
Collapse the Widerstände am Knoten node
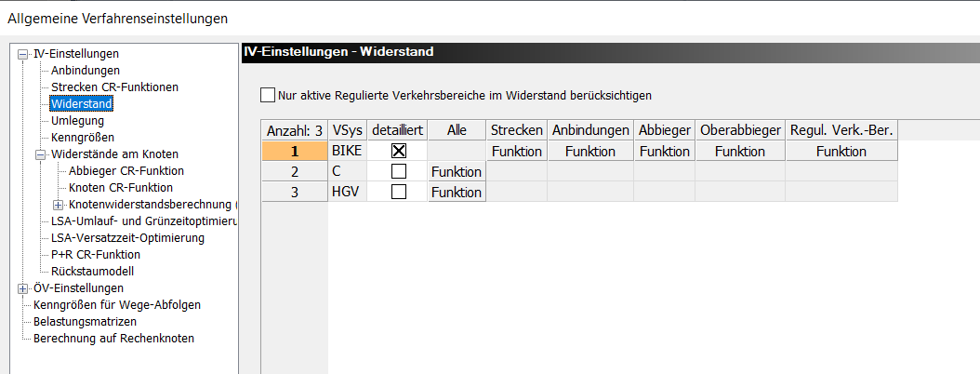coord(41,154)
